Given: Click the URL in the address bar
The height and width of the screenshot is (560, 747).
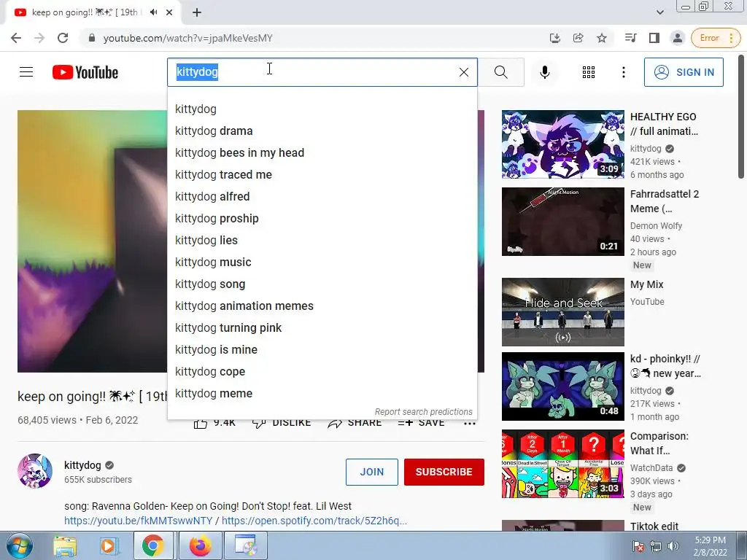Looking at the screenshot, I should [x=187, y=38].
